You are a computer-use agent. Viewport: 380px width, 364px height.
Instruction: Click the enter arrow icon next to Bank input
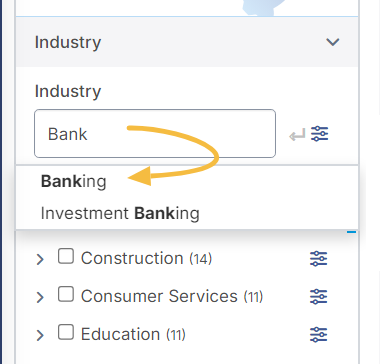click(x=297, y=135)
